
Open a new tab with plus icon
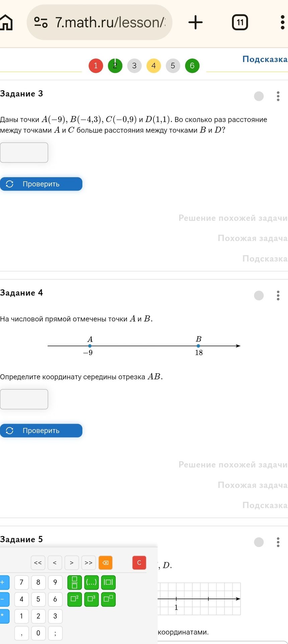coord(196,22)
